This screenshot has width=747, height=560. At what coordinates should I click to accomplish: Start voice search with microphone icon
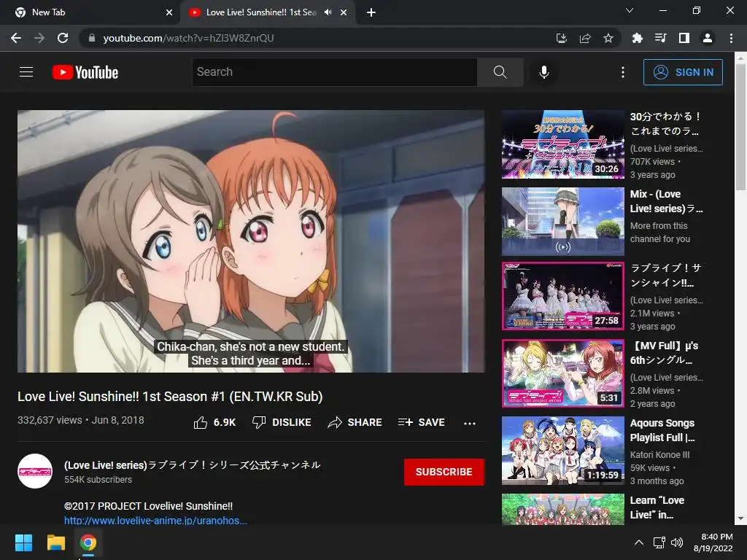click(544, 72)
